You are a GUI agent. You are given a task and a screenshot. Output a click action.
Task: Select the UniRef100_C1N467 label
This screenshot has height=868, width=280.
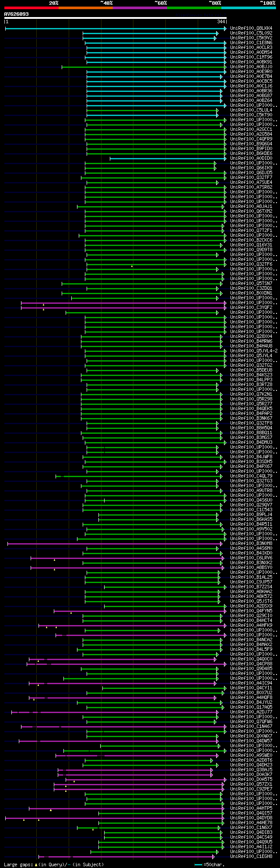251,727
